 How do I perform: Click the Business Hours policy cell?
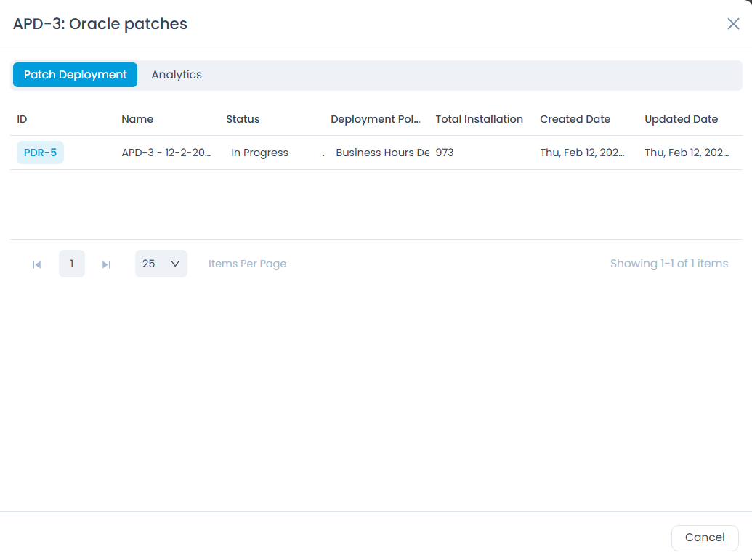[381, 153]
